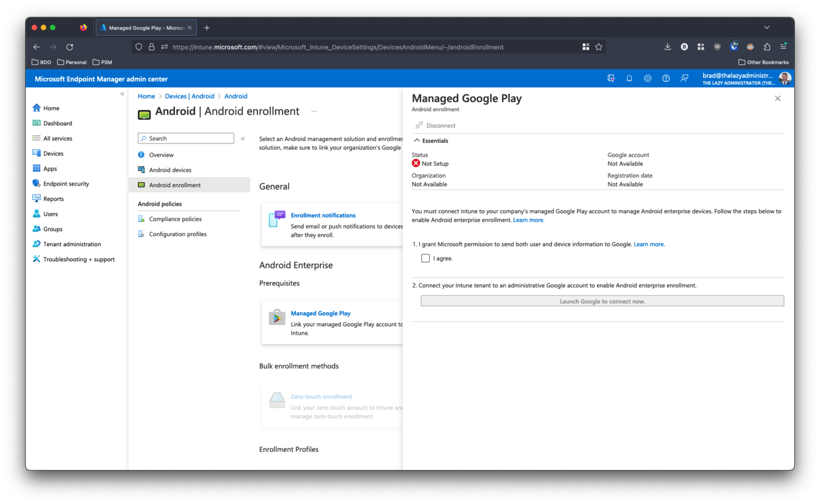Screen dimensions: 820x504
Task: Click the Android breadcrumb link
Action: coord(236,97)
